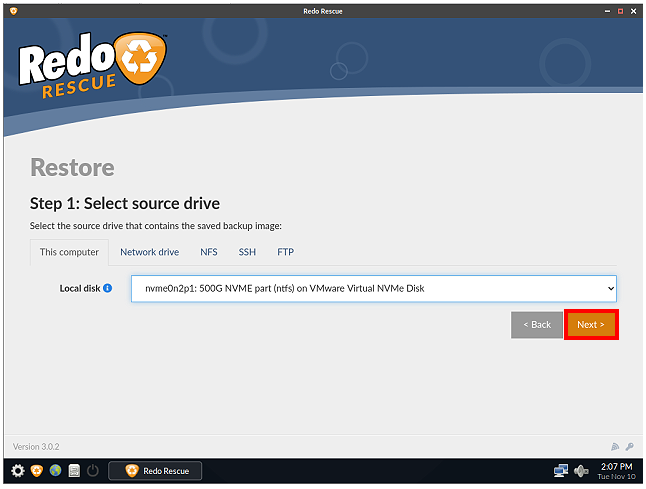Open the network status tray icon
The width and height of the screenshot is (646, 489).
pyautogui.click(x=561, y=470)
